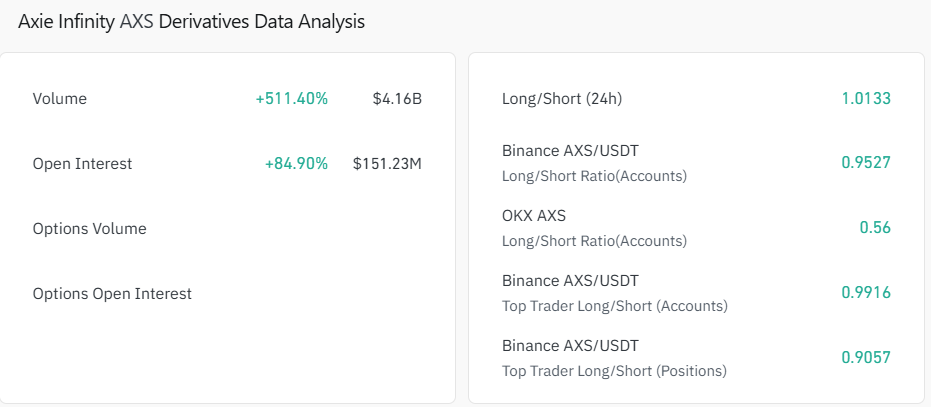Image resolution: width=931 pixels, height=407 pixels.
Task: Click Top Trader Long/Short (Positions) label
Action: point(614,371)
